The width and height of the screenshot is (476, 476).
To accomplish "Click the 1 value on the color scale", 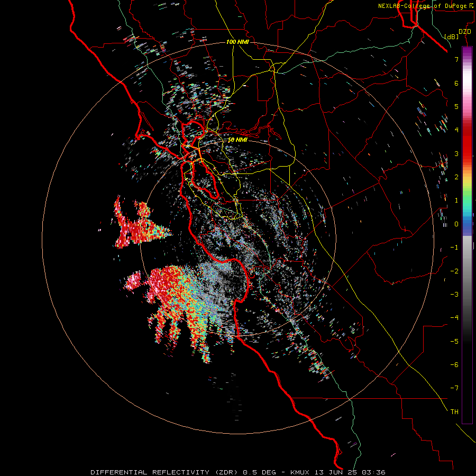I will [456, 200].
